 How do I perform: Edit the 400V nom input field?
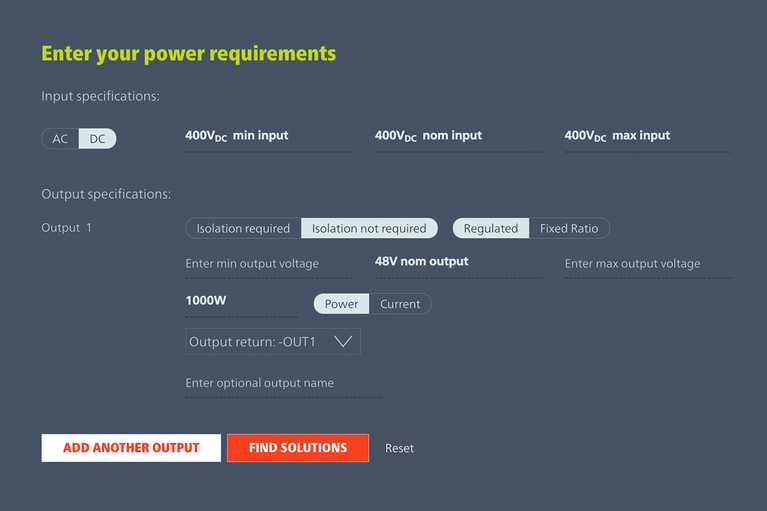click(457, 136)
